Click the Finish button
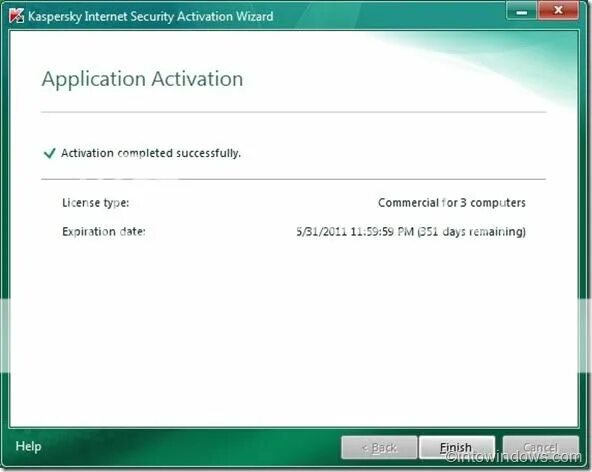The height and width of the screenshot is (472, 592). click(x=457, y=448)
